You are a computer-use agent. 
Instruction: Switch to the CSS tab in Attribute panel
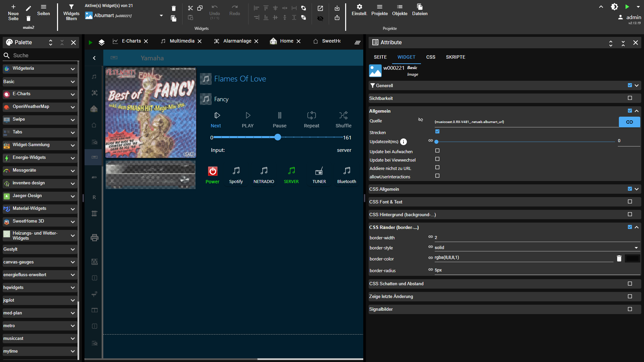coord(430,57)
